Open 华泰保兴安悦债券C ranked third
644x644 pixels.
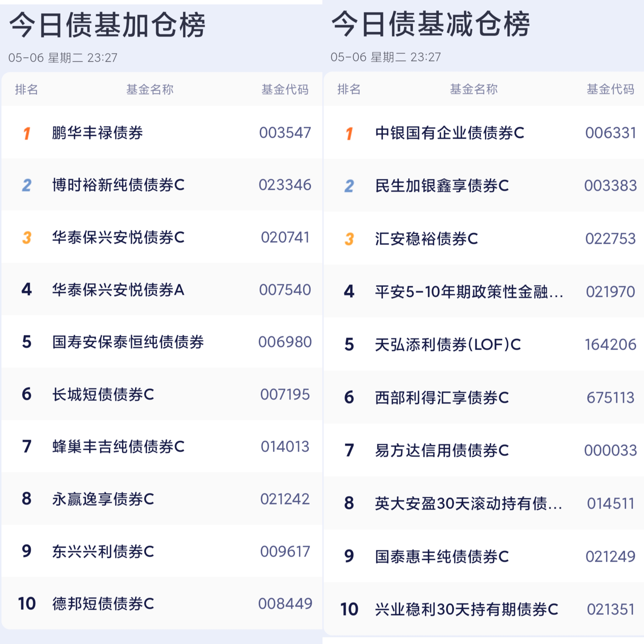coord(118,237)
